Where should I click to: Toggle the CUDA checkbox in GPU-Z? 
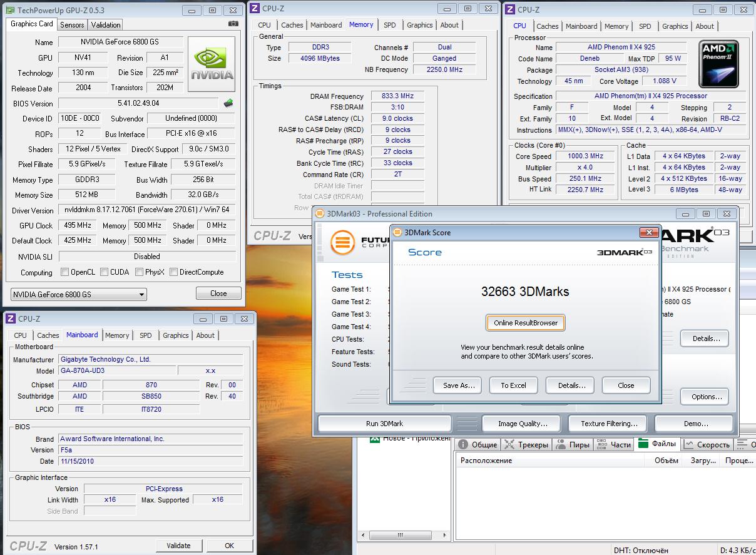point(103,272)
